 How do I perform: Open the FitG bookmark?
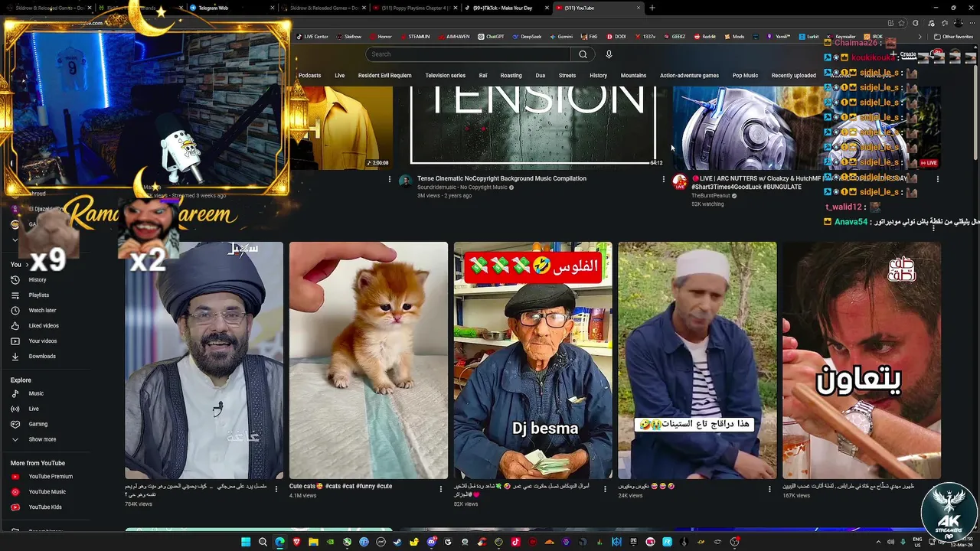(x=590, y=36)
